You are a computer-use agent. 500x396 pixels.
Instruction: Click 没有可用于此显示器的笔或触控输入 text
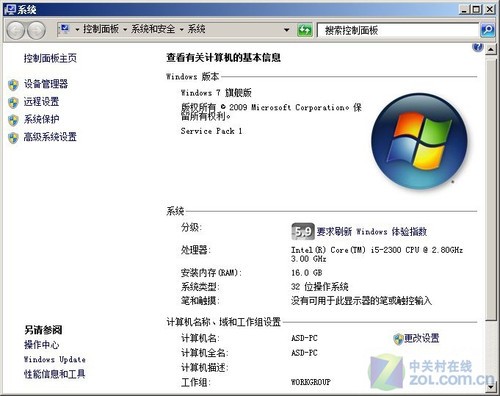coord(361,301)
